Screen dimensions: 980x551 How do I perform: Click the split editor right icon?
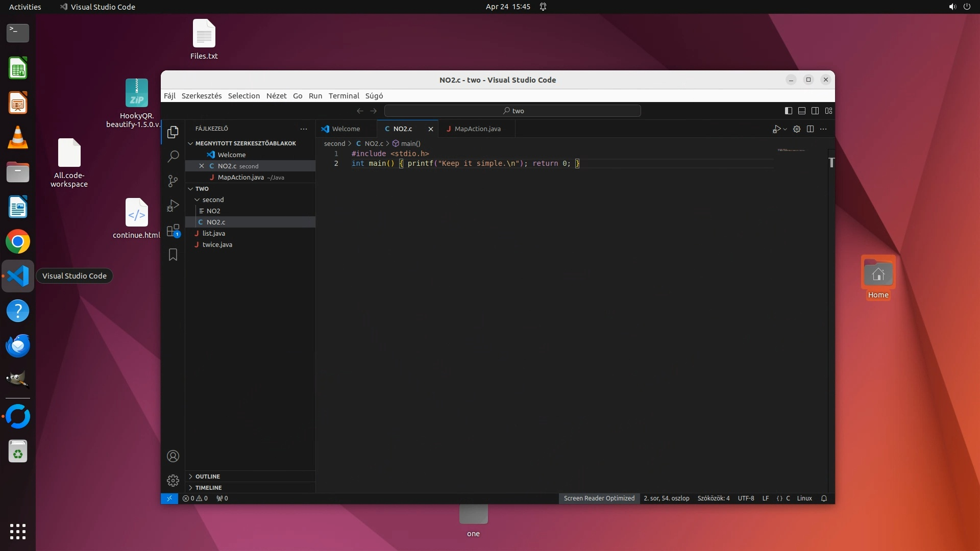810,129
